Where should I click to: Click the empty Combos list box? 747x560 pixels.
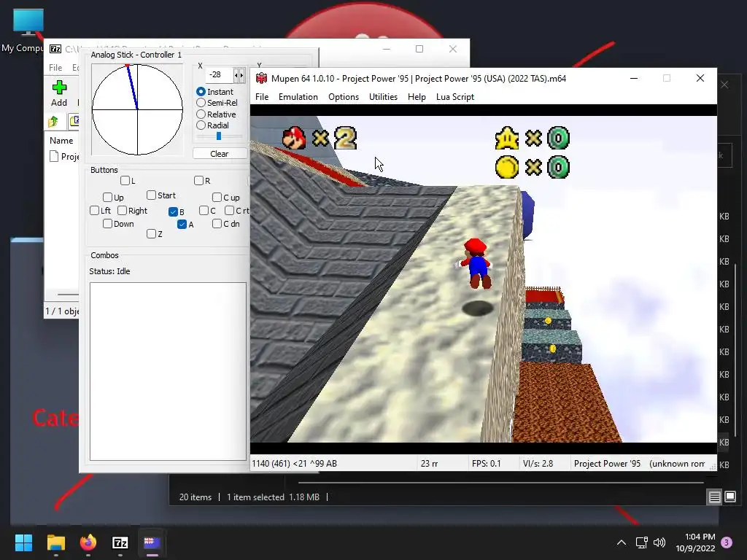169,371
